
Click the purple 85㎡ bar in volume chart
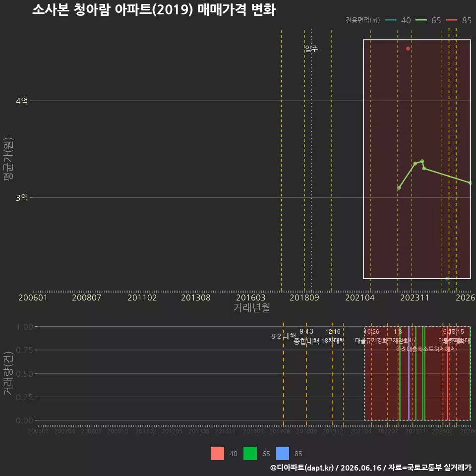tap(409, 373)
